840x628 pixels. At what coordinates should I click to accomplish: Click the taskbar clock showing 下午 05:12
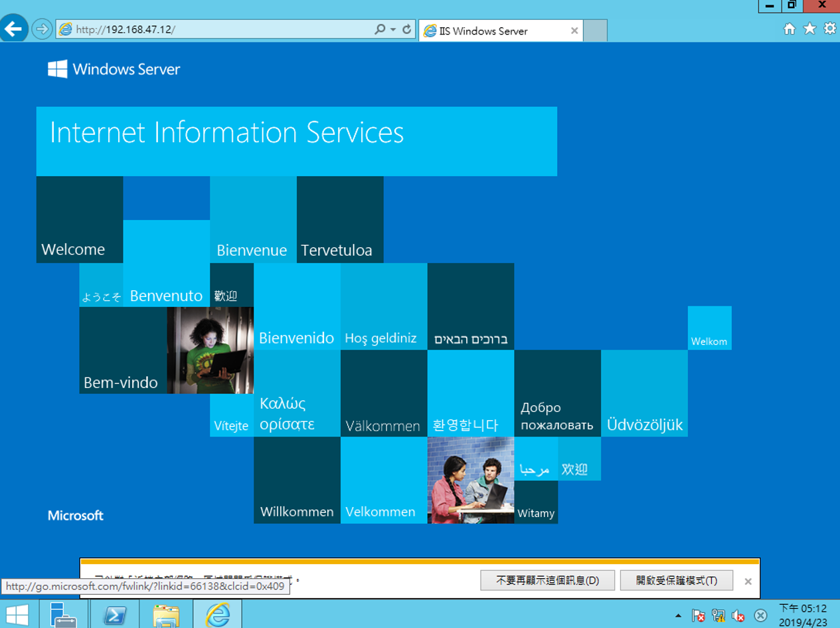(802, 615)
